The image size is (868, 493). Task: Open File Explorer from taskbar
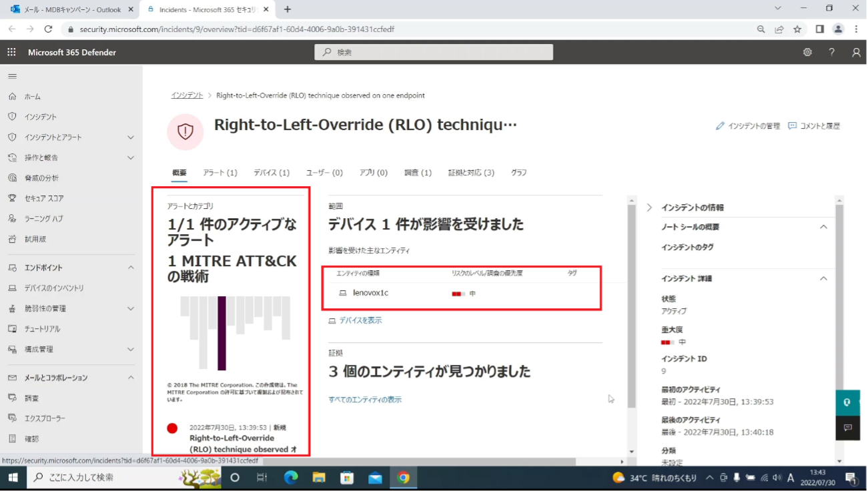pyautogui.click(x=319, y=478)
